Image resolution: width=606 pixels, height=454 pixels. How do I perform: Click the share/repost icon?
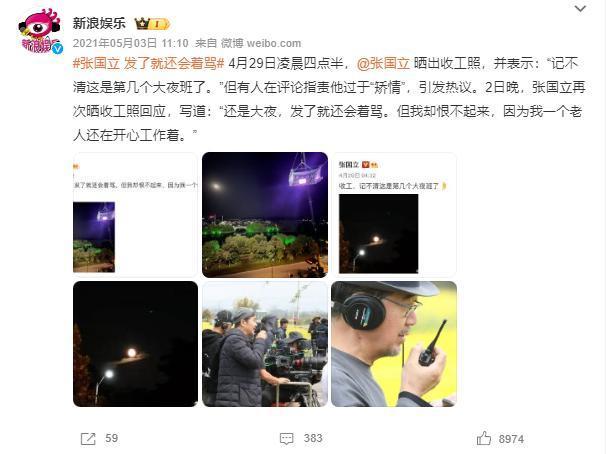[88, 439]
